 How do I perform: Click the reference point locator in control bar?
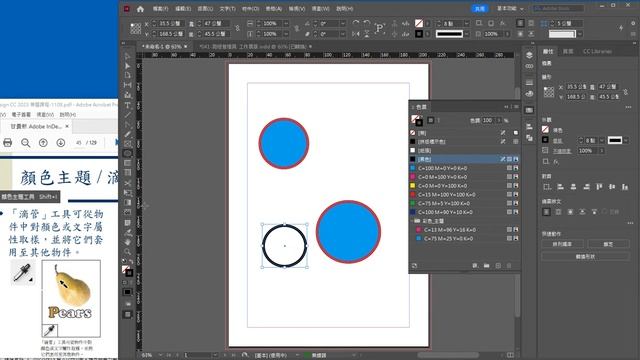[x=136, y=29]
